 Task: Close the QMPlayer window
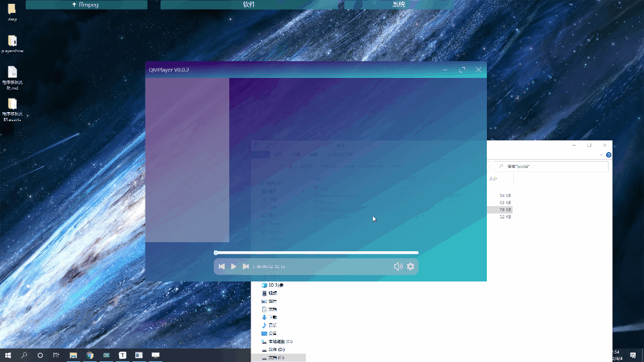point(478,70)
